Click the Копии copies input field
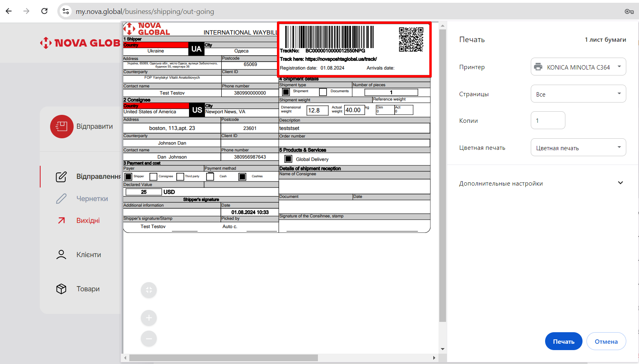The image size is (639, 364). click(x=547, y=120)
